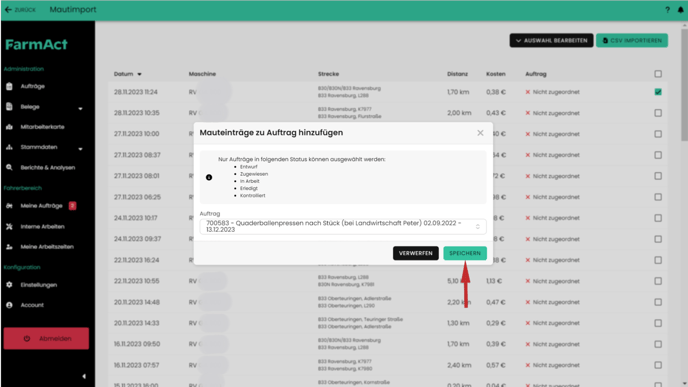The image size is (688, 387).
Task: Collapse the sidebar with the arrow icon
Action: tap(84, 376)
